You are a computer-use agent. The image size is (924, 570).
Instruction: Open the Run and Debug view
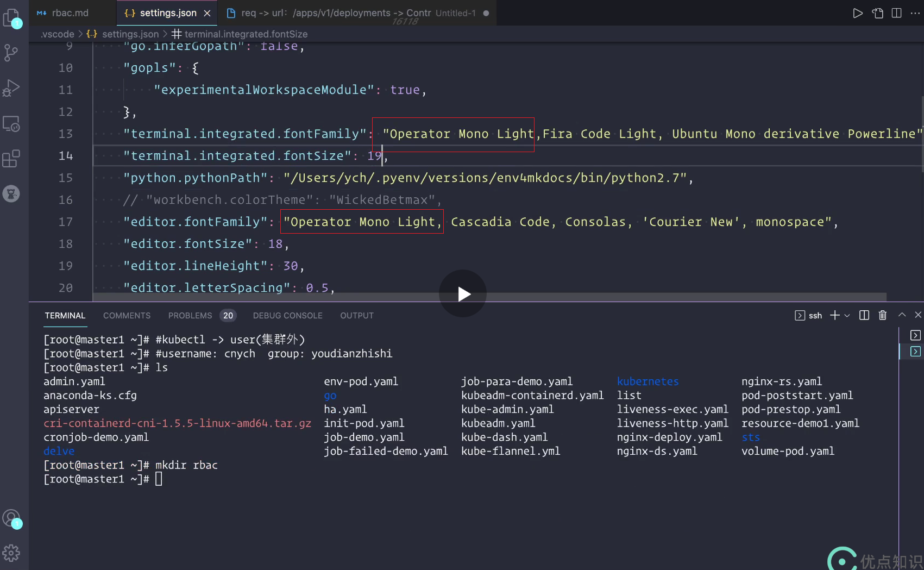(x=11, y=88)
